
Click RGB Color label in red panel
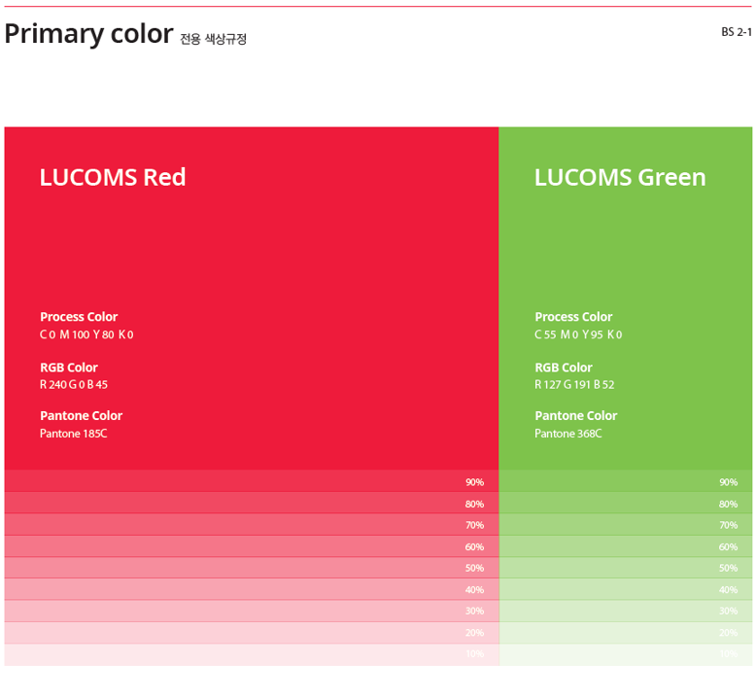pyautogui.click(x=68, y=367)
